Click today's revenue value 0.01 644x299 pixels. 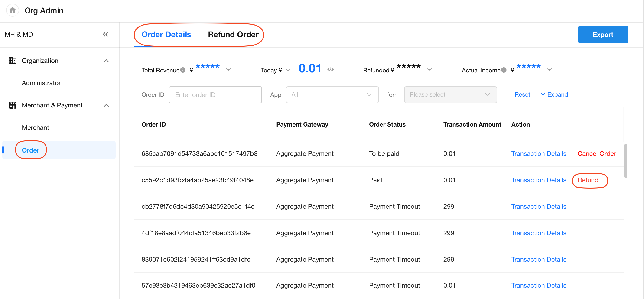coord(310,68)
